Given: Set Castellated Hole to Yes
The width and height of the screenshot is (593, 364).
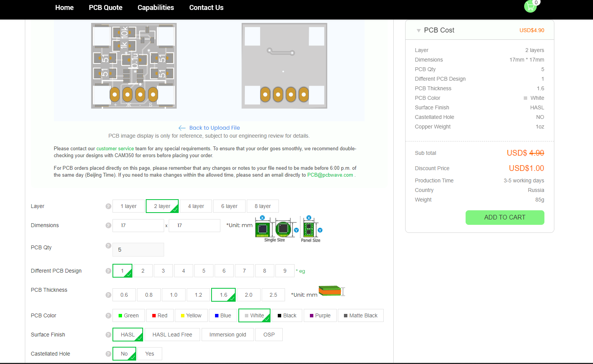Looking at the screenshot, I should pyautogui.click(x=150, y=354).
